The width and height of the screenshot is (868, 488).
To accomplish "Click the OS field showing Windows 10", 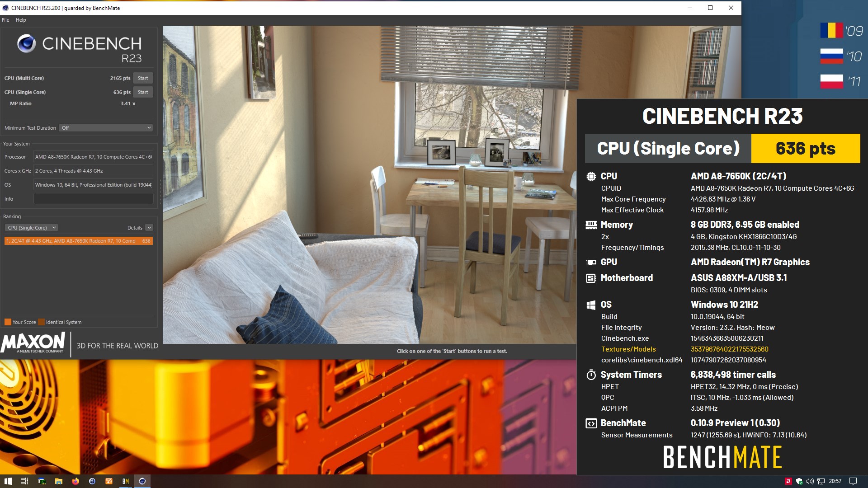I will [94, 185].
